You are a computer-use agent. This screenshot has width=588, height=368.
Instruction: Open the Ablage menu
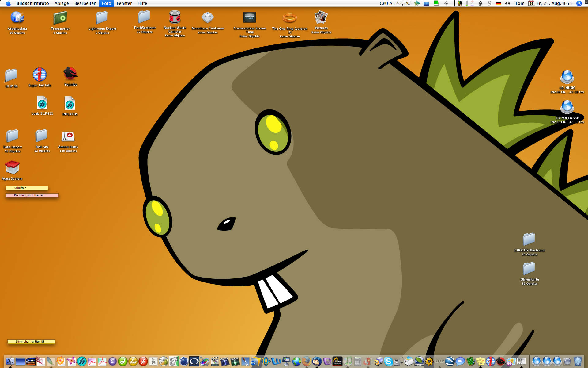(62, 3)
